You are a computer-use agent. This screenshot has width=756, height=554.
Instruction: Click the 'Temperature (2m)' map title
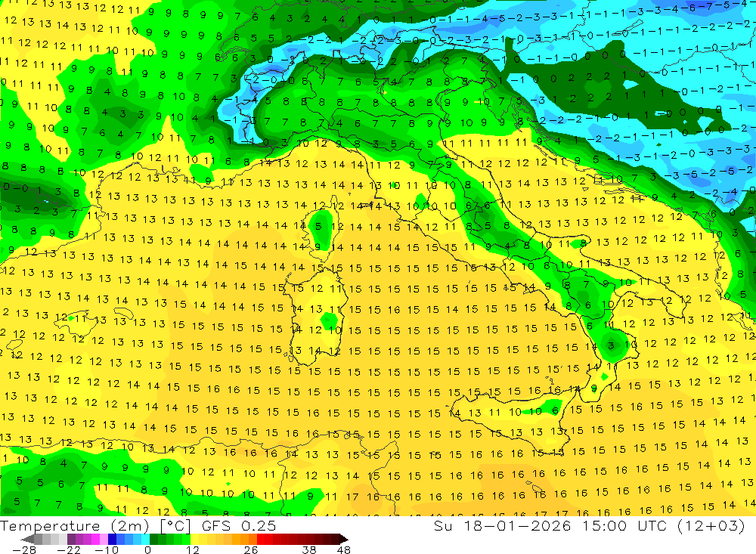pyautogui.click(x=74, y=525)
